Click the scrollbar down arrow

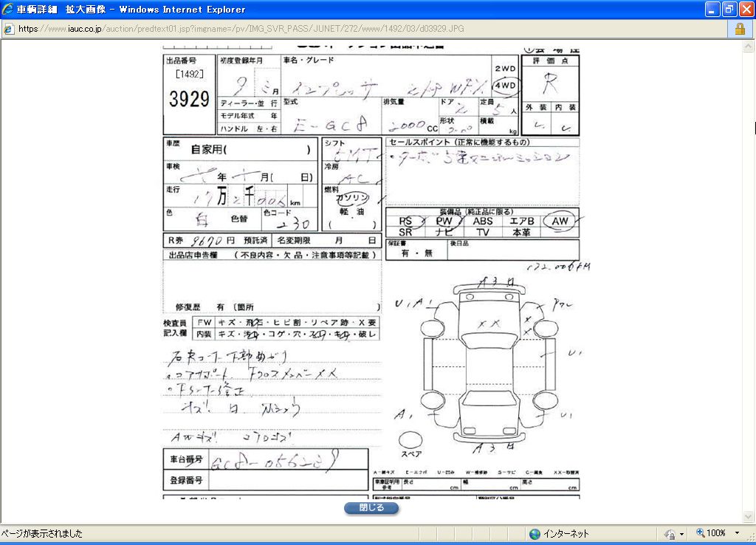[749, 517]
